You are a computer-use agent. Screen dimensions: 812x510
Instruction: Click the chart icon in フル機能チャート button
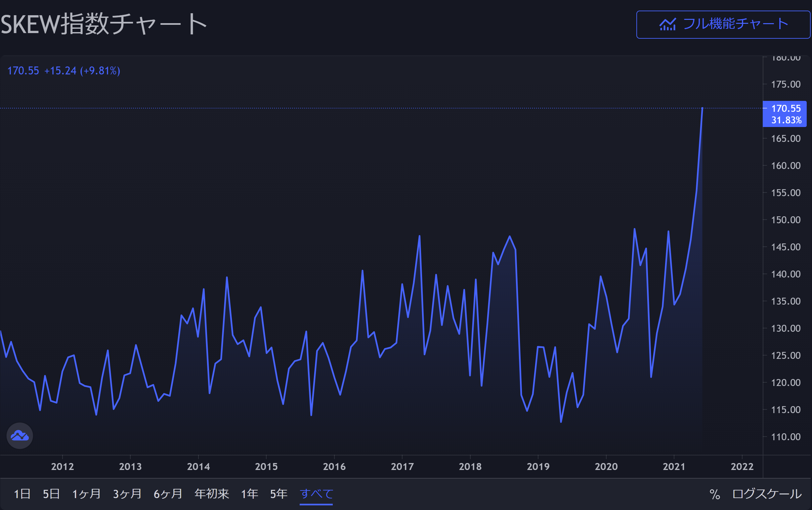coord(667,24)
